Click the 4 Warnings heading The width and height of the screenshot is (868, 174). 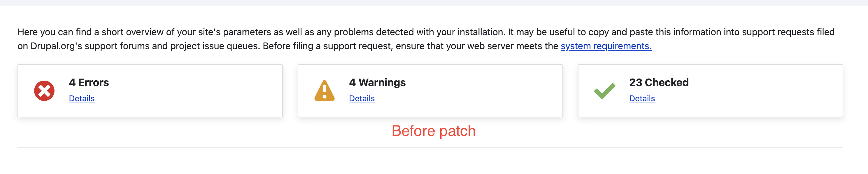(377, 82)
